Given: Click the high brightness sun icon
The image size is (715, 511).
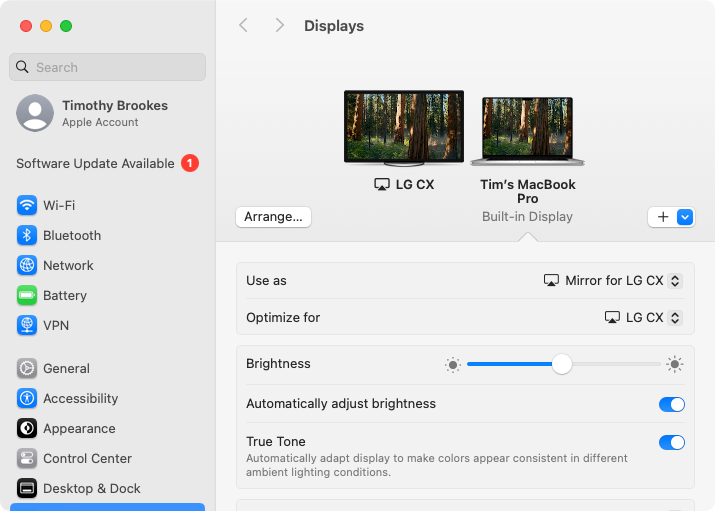Looking at the screenshot, I should click(674, 364).
